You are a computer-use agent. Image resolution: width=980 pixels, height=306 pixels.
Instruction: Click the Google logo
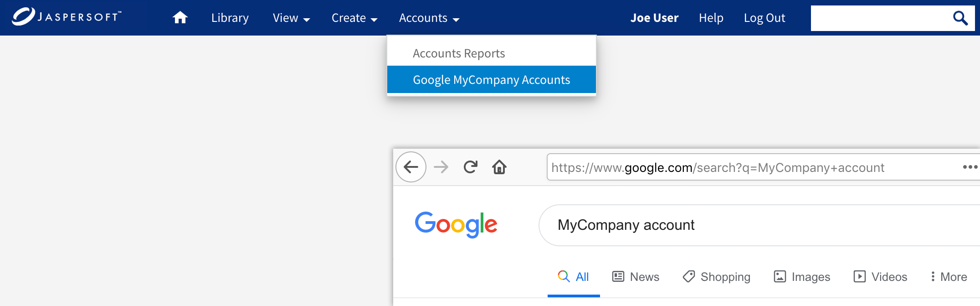[456, 224]
